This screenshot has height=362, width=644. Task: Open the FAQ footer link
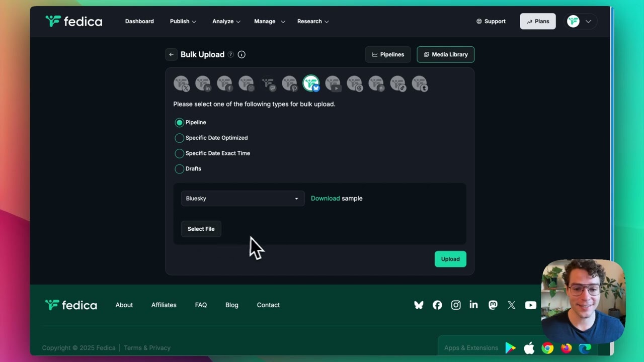click(201, 305)
